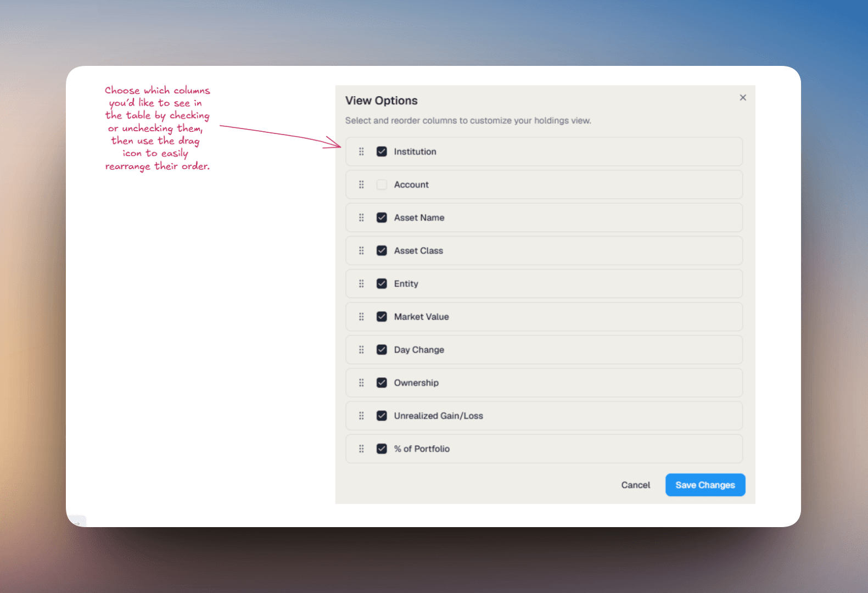
Task: Click drag handle for Asset Class row
Action: click(361, 250)
